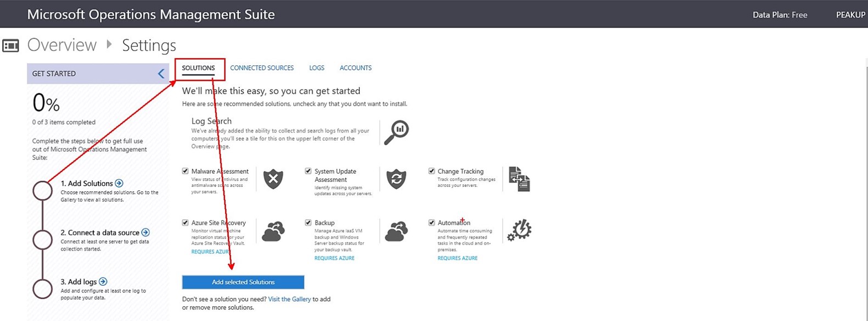Click the Malware Assessment shield icon
The width and height of the screenshot is (868, 321).
[x=273, y=179]
